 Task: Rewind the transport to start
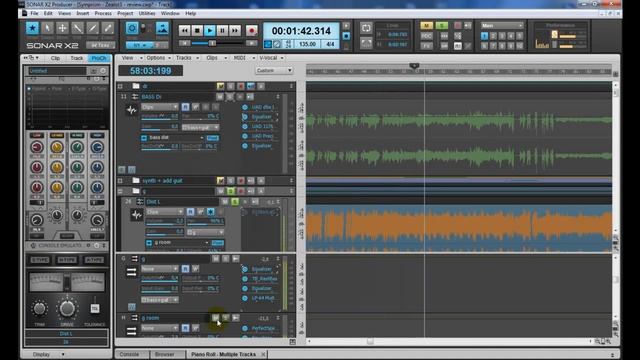click(x=184, y=31)
